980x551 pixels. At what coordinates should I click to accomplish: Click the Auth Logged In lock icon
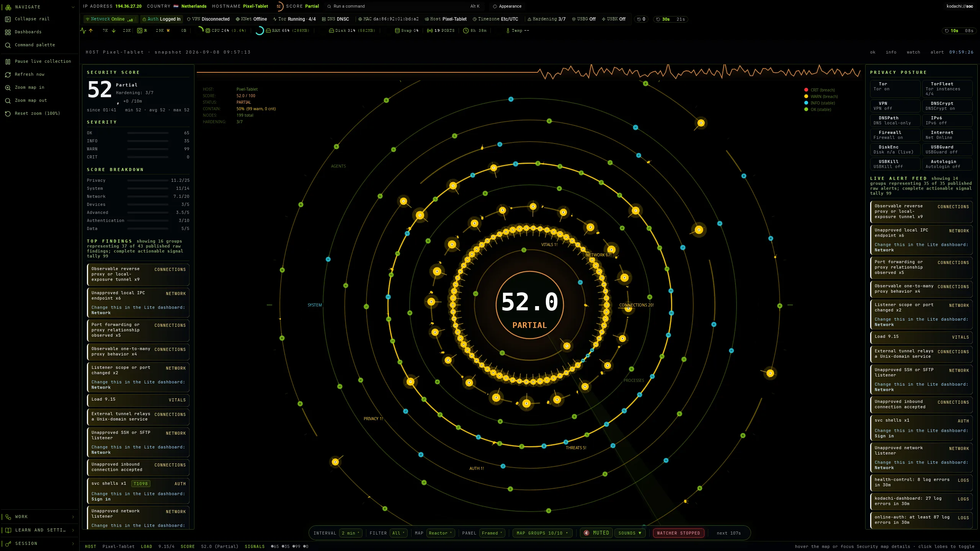coord(144,19)
